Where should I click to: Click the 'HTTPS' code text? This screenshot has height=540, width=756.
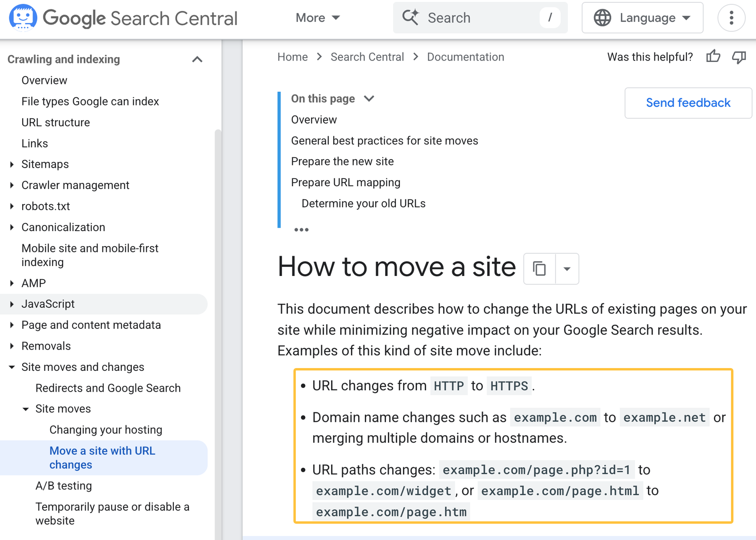509,386
